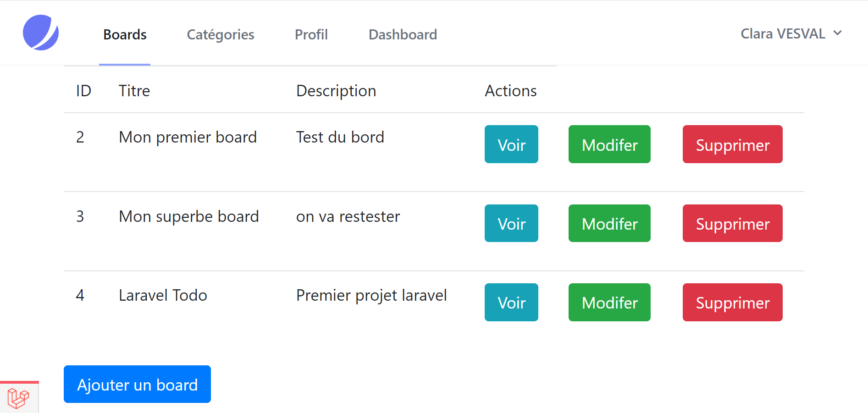Click Modifer for Laravel Todo
The height and width of the screenshot is (413, 868).
(x=609, y=302)
